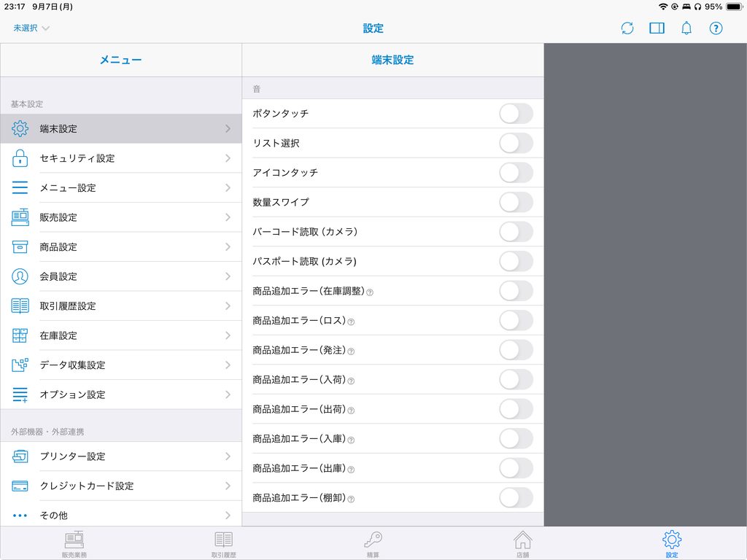Viewport: 747px width, 560px height.
Task: Expand 在庫設定 row chevron
Action: 228,335
